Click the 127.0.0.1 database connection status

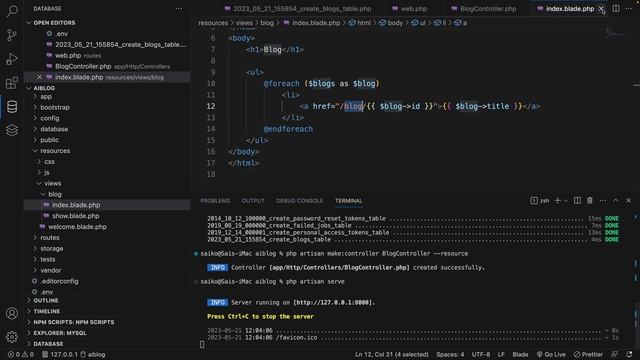coord(60,354)
